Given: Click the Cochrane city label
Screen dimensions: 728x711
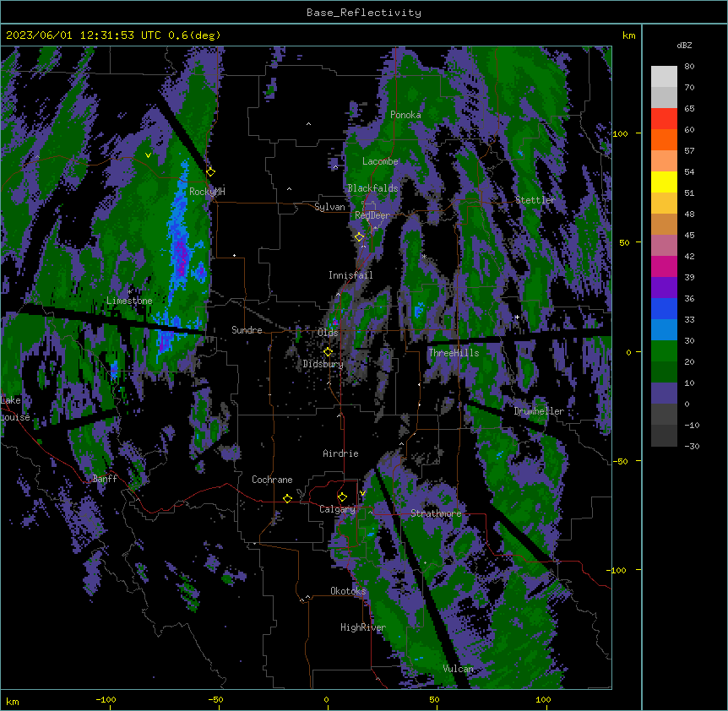Looking at the screenshot, I should click(272, 480).
